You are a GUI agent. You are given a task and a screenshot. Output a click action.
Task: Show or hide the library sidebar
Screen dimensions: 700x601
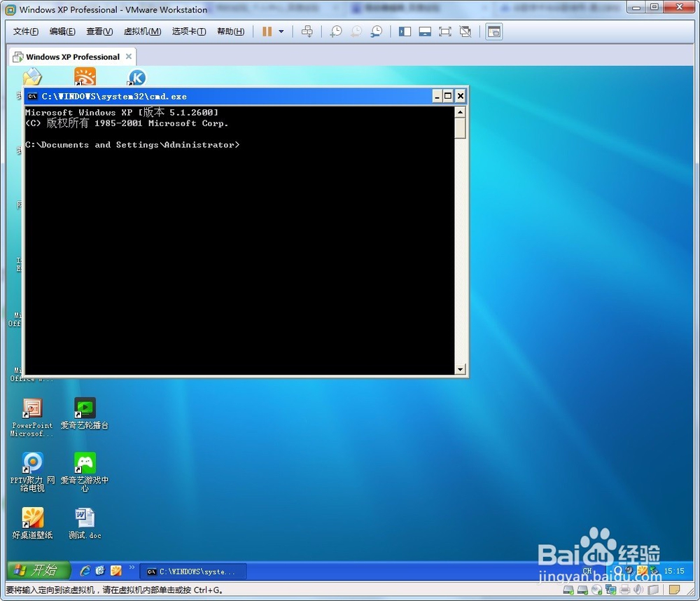pyautogui.click(x=405, y=32)
